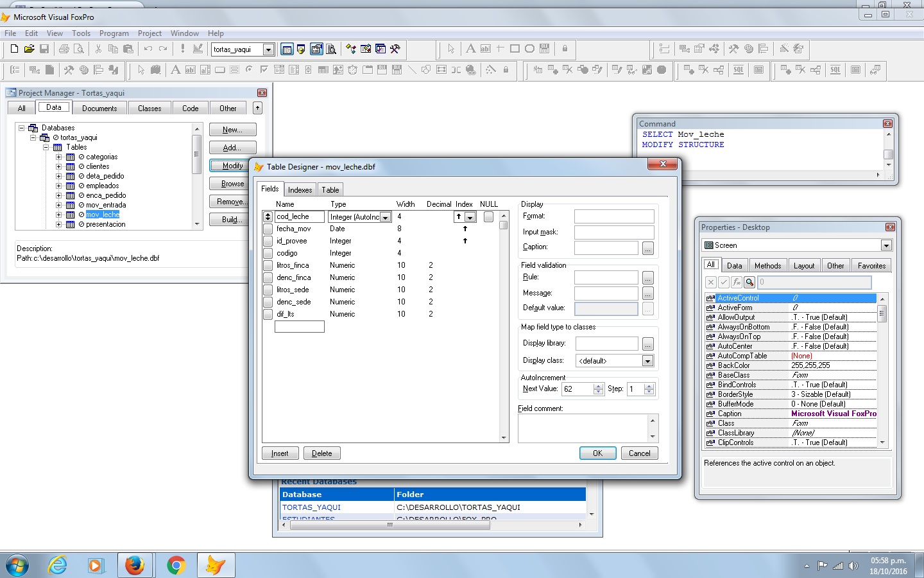Select the codigo row selector button
The width and height of the screenshot is (924, 578).
[268, 254]
